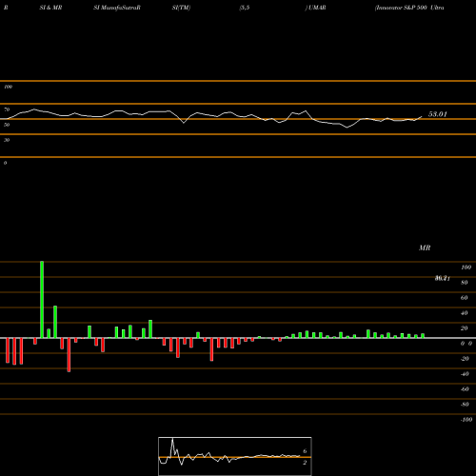This screenshot has height=476, width=476.
Task: Click the tallest green bar in MR histogram
Action: point(42,300)
